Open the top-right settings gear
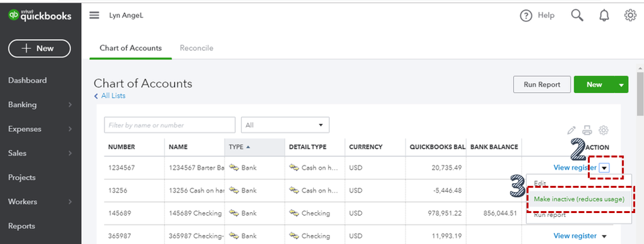The width and height of the screenshot is (644, 244). tap(630, 15)
